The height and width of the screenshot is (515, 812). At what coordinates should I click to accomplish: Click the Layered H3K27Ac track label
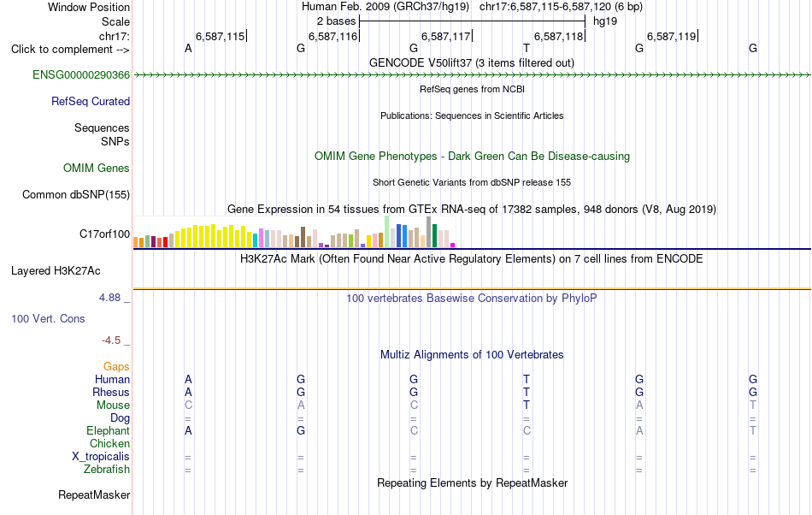[56, 271]
